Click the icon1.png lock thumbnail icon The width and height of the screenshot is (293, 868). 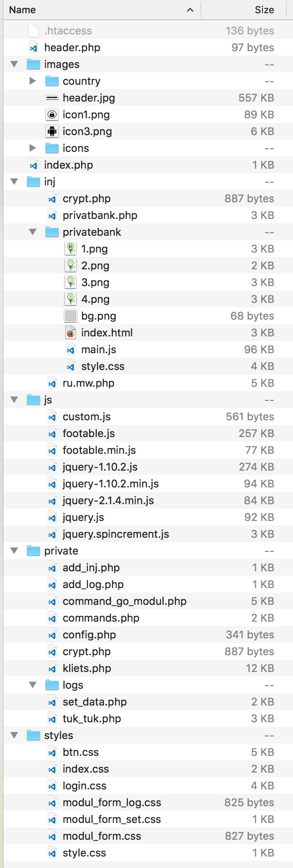[x=52, y=115]
